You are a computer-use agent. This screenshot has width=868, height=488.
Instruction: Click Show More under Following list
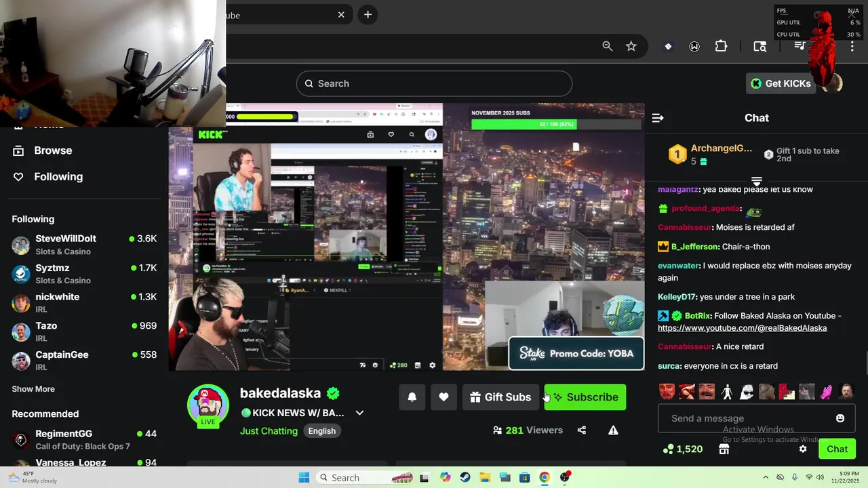tap(33, 389)
